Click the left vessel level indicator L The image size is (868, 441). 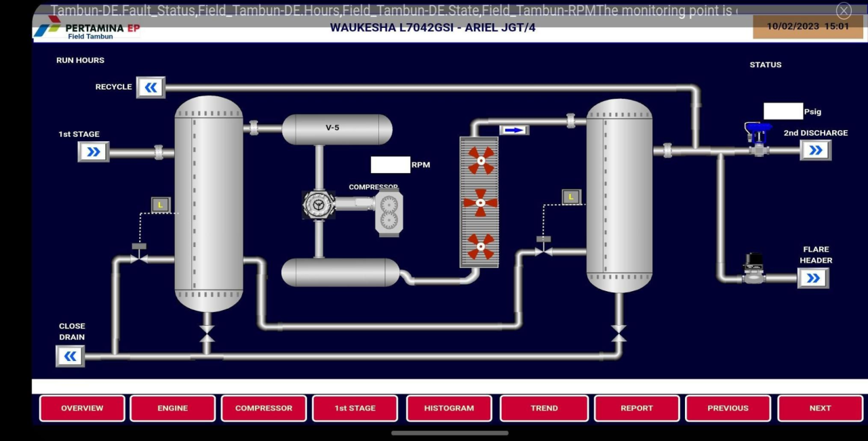(x=161, y=204)
